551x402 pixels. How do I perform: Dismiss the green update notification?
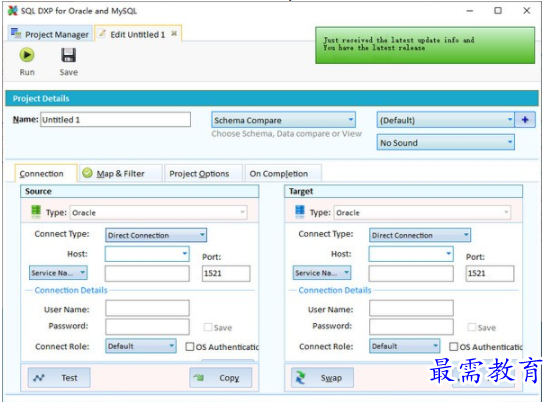click(425, 45)
